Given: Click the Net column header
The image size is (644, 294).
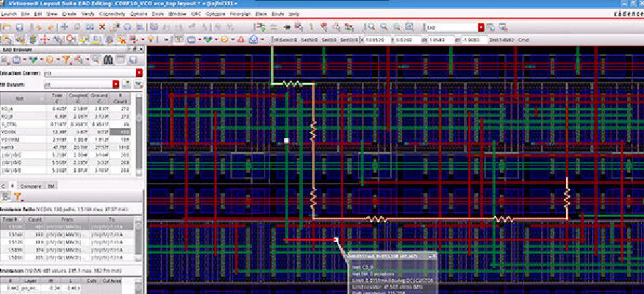Looking at the screenshot, I should pyautogui.click(x=22, y=98).
